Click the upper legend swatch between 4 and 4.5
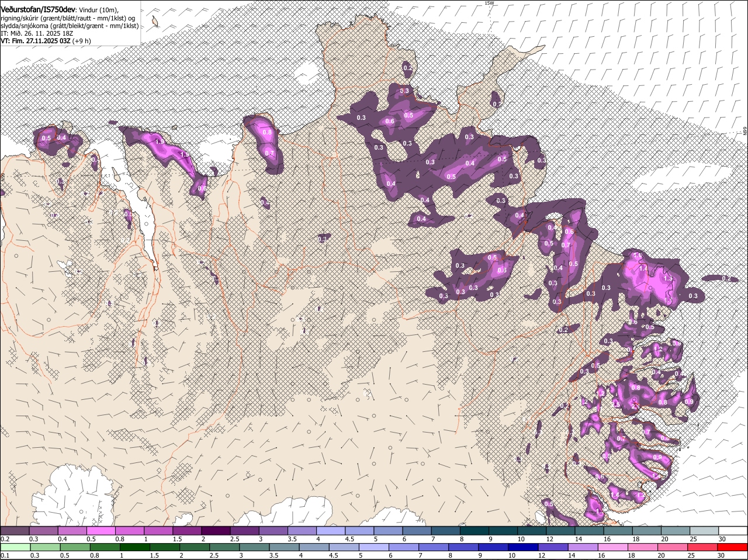 (330, 531)
